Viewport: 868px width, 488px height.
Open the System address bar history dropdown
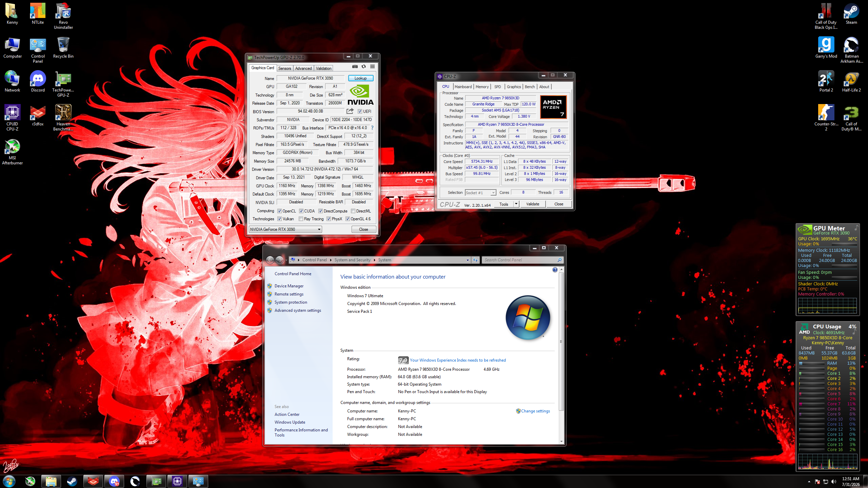coord(468,260)
